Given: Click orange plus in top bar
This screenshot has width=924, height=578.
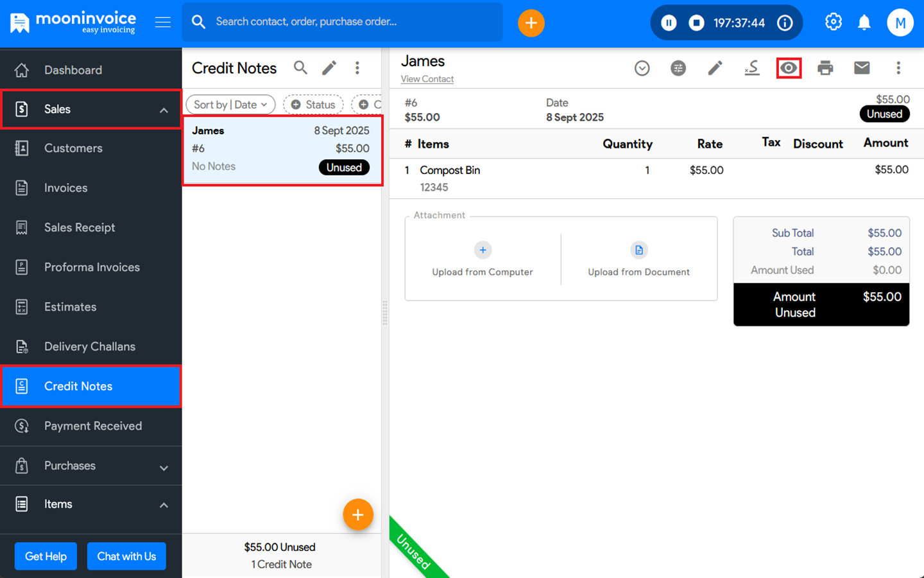Looking at the screenshot, I should point(531,23).
